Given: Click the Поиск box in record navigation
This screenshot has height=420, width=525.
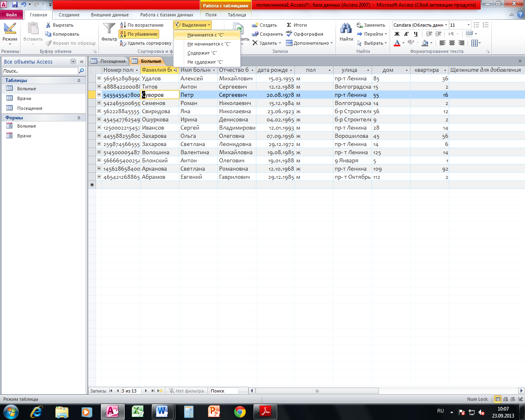Looking at the screenshot, I should [224, 391].
